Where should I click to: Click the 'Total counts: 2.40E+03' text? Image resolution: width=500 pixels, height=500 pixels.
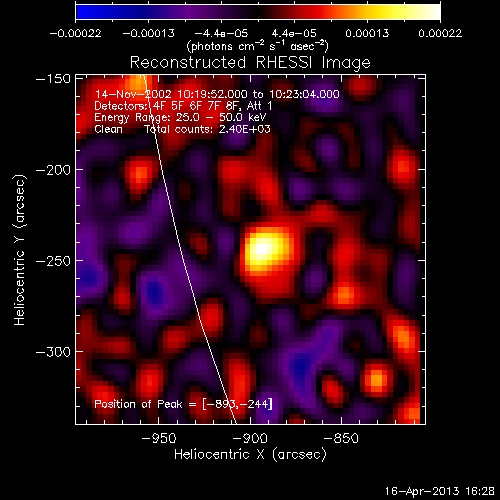pos(207,129)
